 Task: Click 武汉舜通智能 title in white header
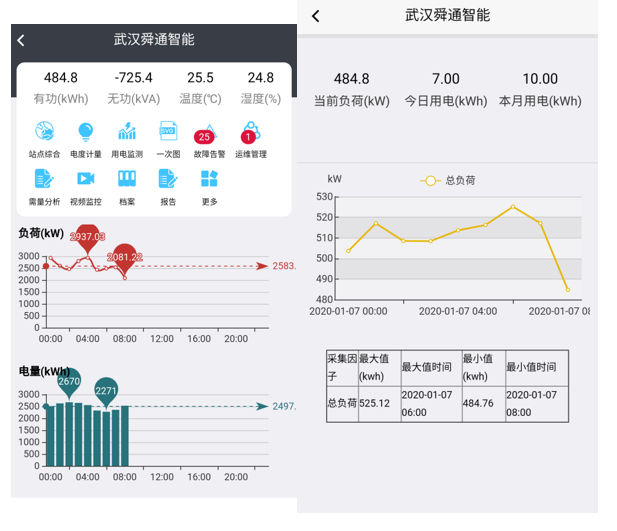(x=447, y=15)
